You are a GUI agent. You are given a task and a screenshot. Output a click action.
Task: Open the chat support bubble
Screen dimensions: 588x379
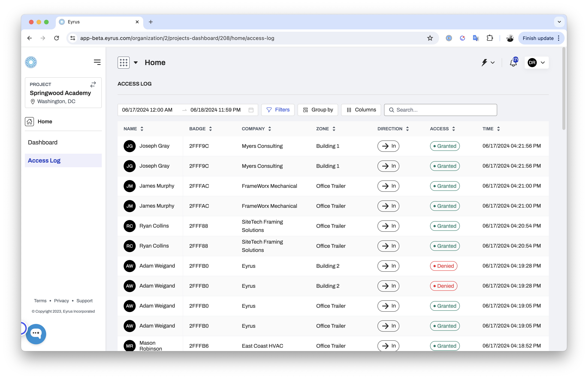36,334
